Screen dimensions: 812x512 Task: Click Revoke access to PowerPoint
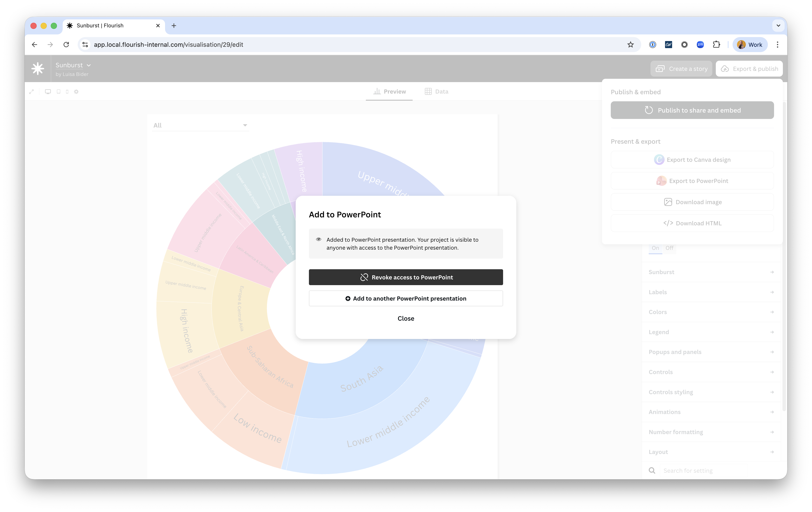tap(406, 277)
